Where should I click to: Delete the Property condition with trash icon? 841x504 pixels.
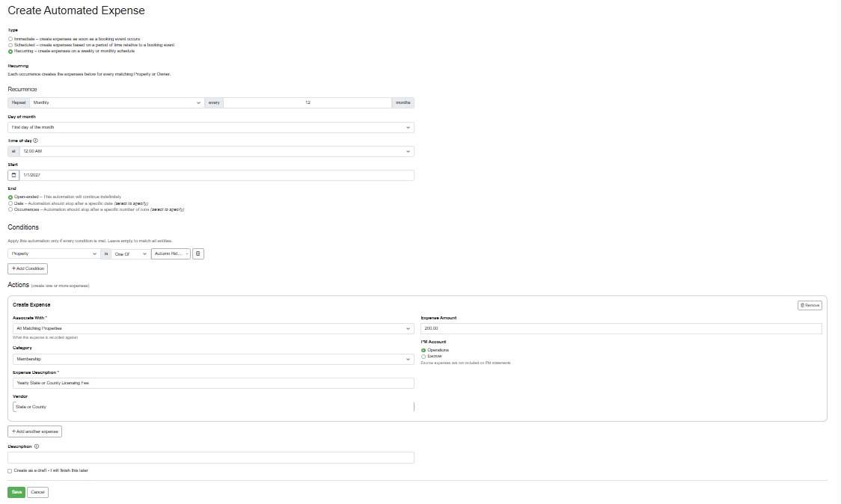(198, 253)
